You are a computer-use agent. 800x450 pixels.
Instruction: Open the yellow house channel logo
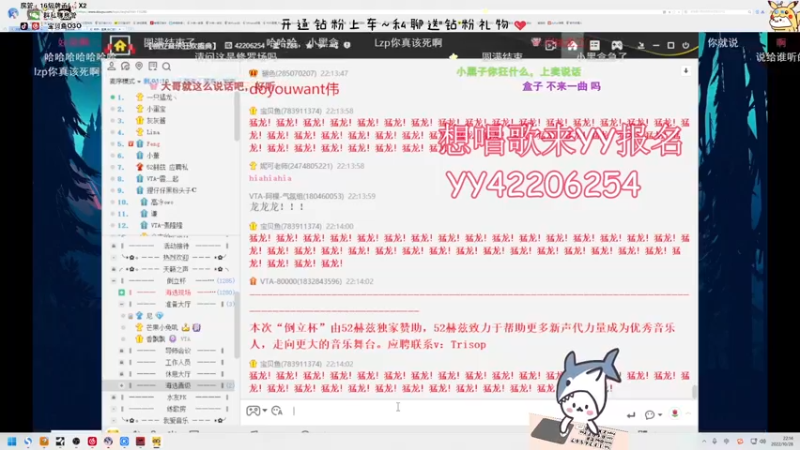[120, 46]
